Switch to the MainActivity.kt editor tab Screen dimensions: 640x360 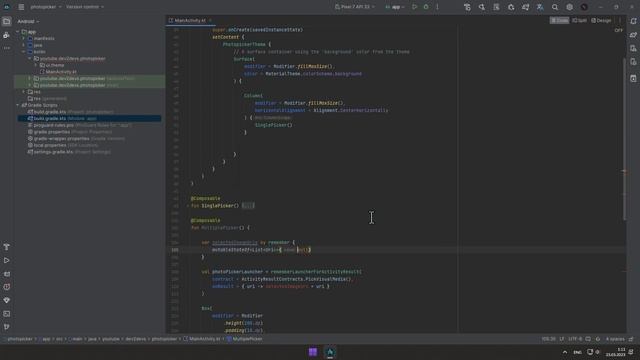(190, 20)
